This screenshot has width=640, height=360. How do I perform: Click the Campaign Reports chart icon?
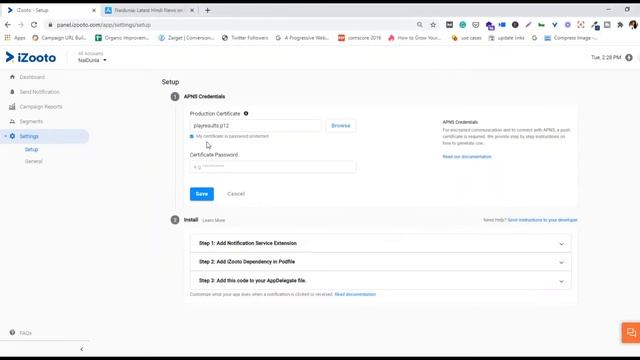point(12,107)
